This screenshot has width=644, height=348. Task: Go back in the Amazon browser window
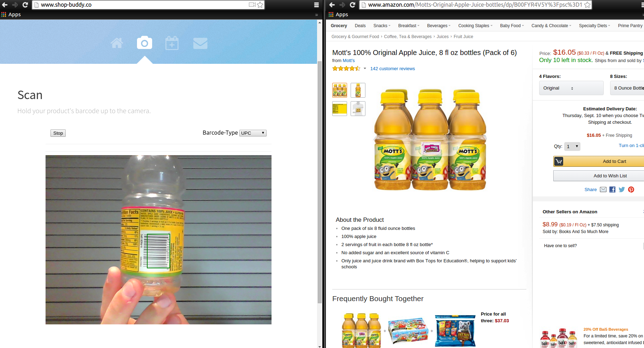[332, 5]
